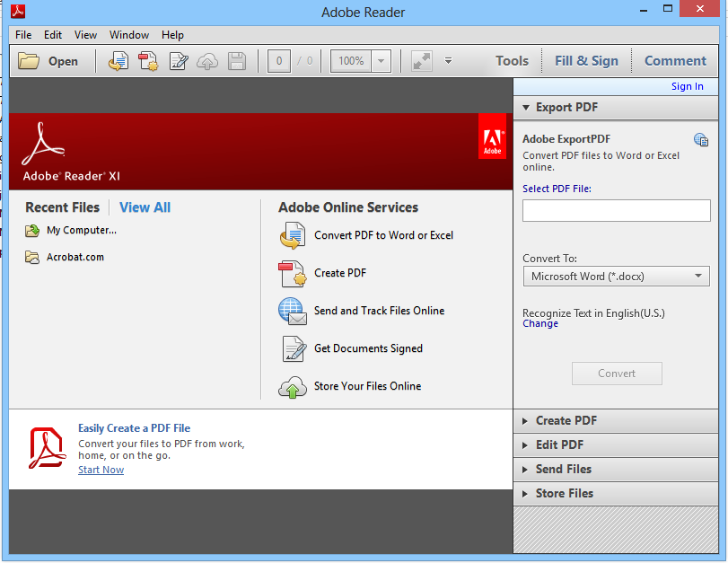Screen dimensions: 728x563
Task: Open My Computer... entry
Action: (x=82, y=231)
